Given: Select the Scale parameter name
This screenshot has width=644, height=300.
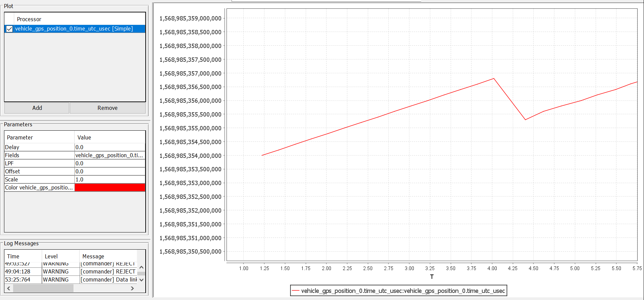Looking at the screenshot, I should [x=39, y=179].
